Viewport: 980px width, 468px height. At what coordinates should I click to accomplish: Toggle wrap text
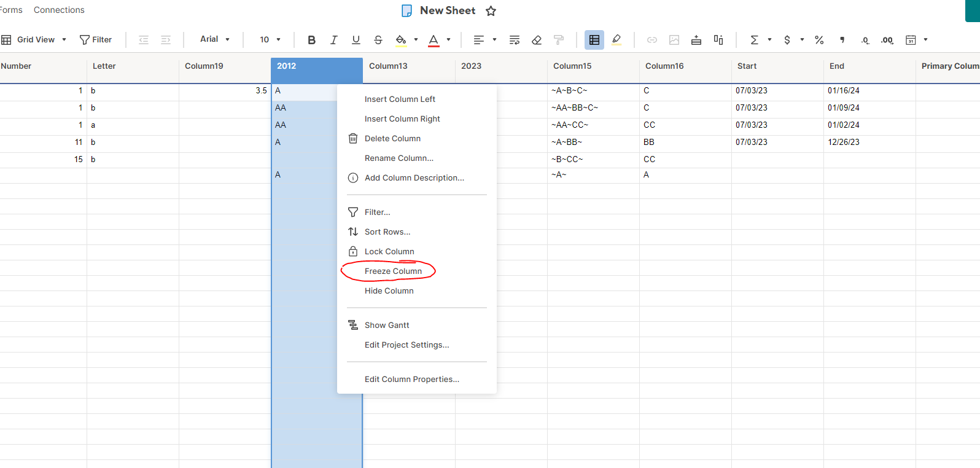[515, 40]
